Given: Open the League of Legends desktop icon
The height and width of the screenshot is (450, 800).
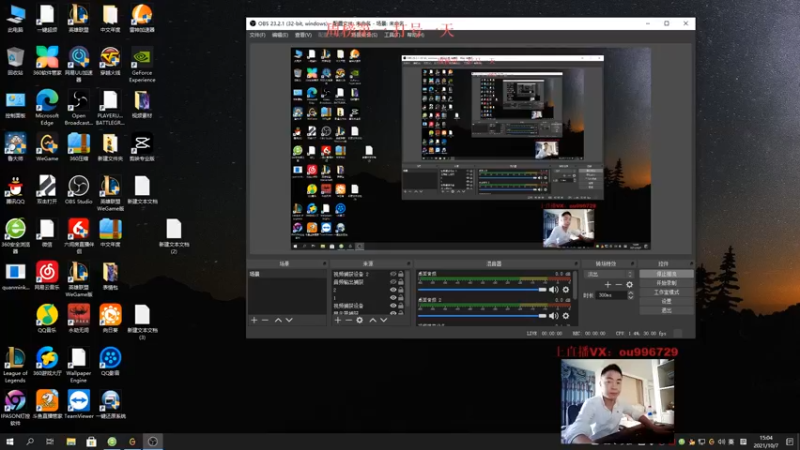Looking at the screenshot, I should pos(15,365).
